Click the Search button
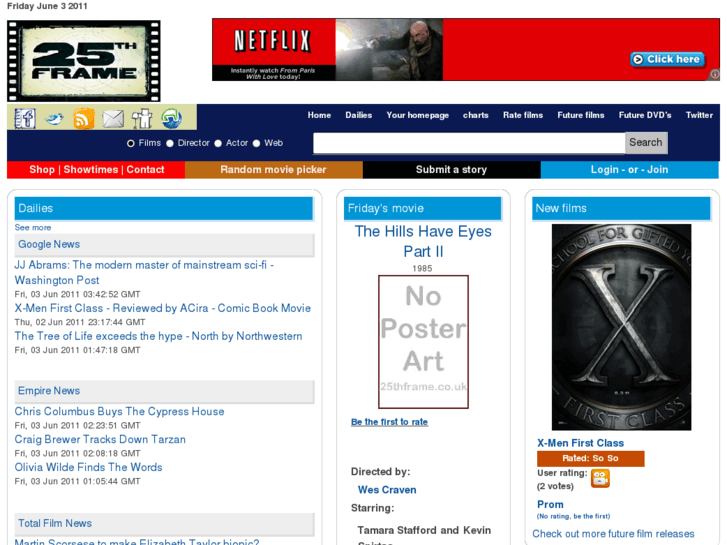 click(646, 142)
